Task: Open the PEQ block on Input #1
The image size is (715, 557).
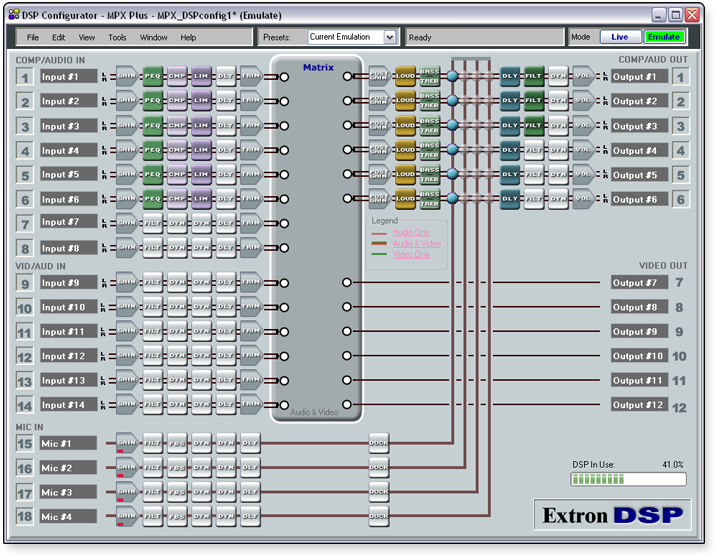Action: pyautogui.click(x=152, y=76)
